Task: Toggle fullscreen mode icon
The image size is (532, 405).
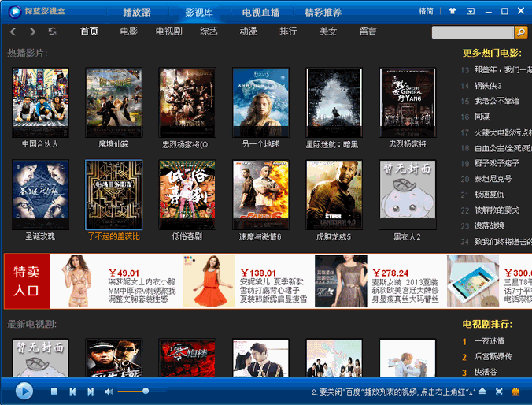Action: tap(499, 392)
